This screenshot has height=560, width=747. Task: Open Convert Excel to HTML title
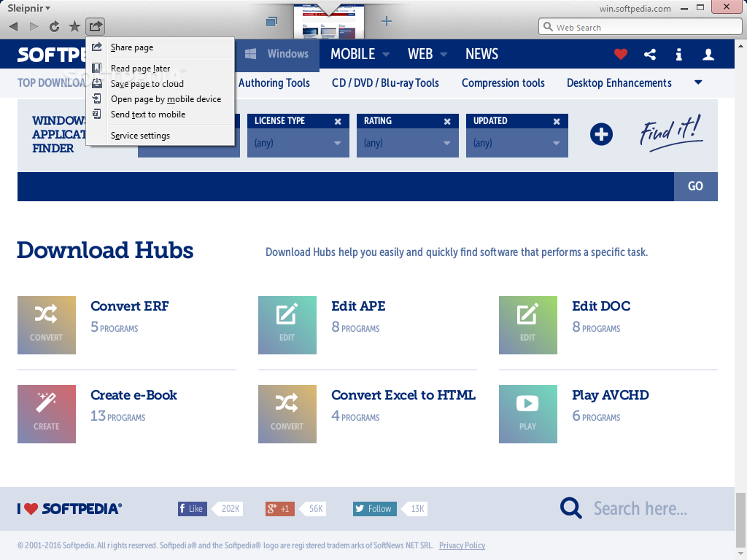[x=403, y=394]
